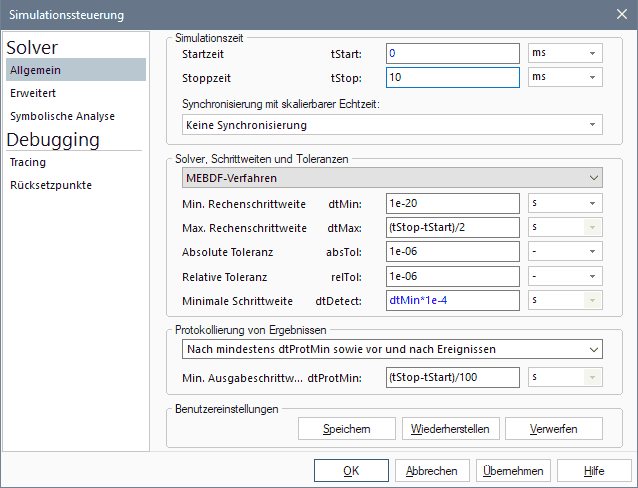Image resolution: width=638 pixels, height=488 pixels.
Task: Click the tStart input field
Action: click(x=452, y=53)
